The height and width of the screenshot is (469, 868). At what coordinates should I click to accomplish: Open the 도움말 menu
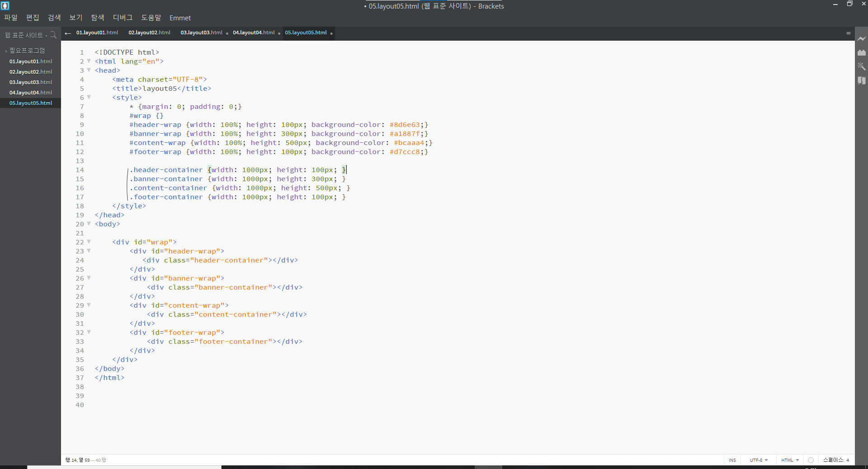point(151,18)
